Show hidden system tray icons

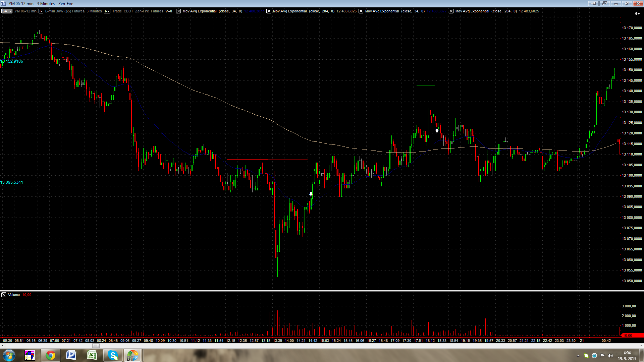578,356
